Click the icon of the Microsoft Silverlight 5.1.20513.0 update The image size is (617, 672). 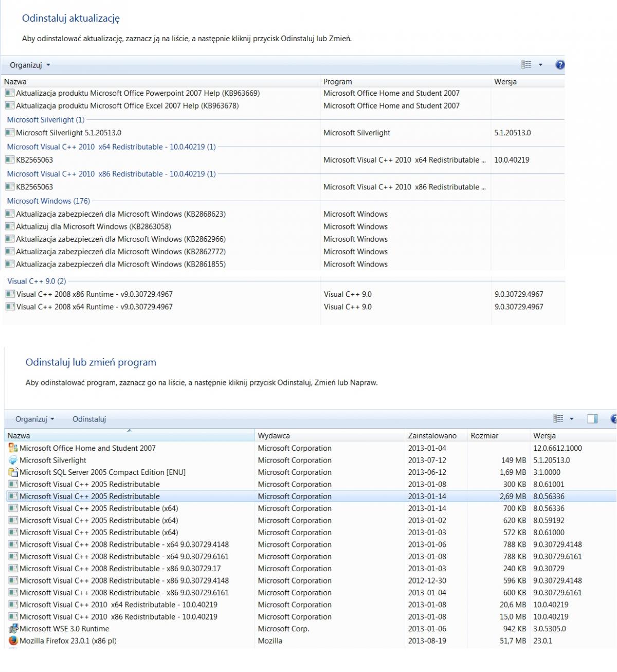pyautogui.click(x=10, y=133)
